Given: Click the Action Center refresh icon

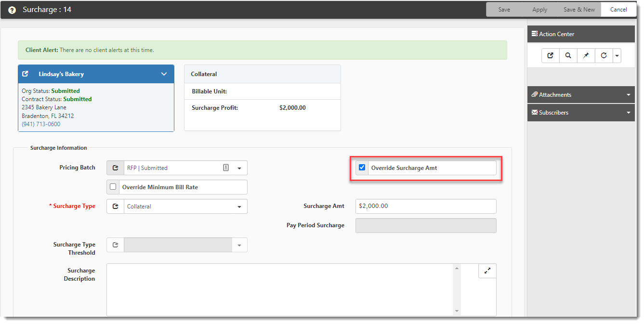Looking at the screenshot, I should (604, 56).
